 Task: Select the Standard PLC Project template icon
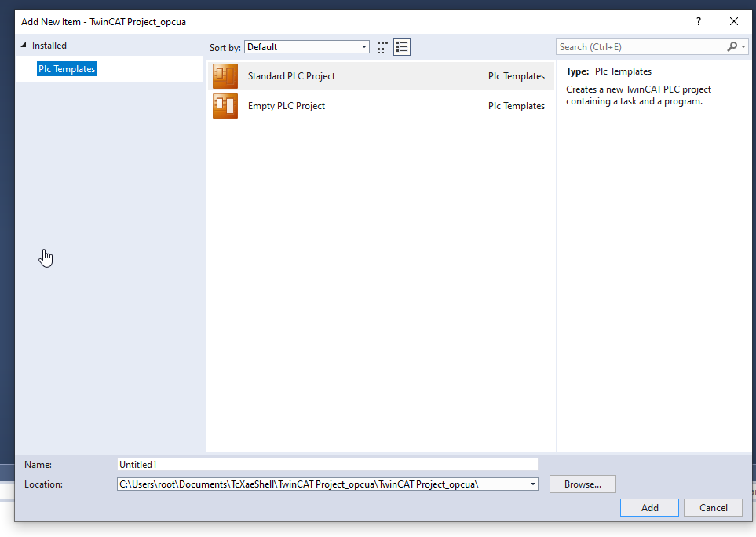[225, 76]
